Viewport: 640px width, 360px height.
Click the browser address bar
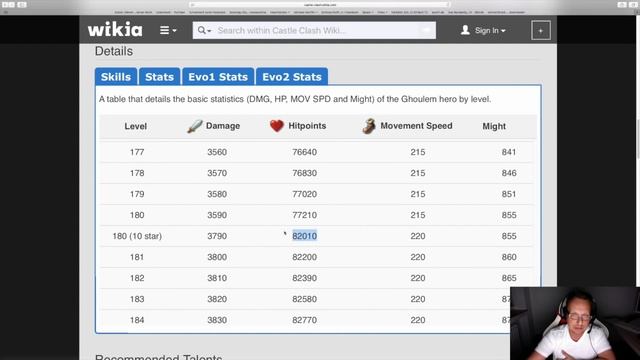[320, 4]
